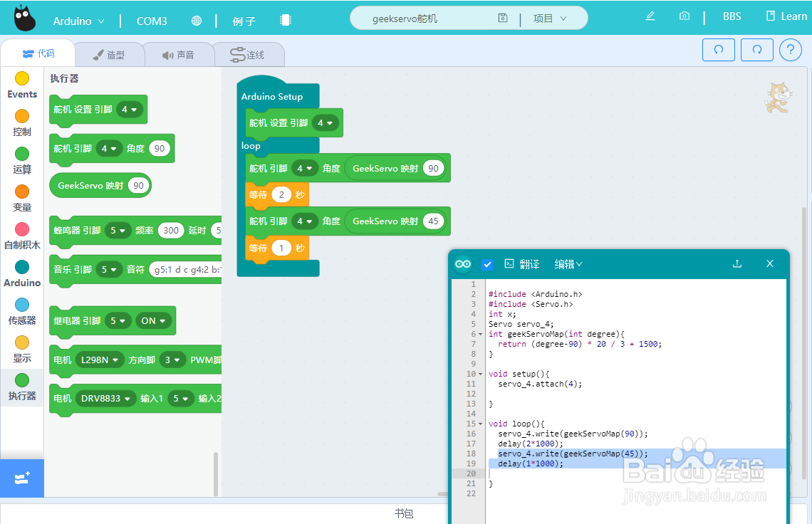Open the 例子 examples menu
Screen dimensions: 812x524
click(244, 21)
